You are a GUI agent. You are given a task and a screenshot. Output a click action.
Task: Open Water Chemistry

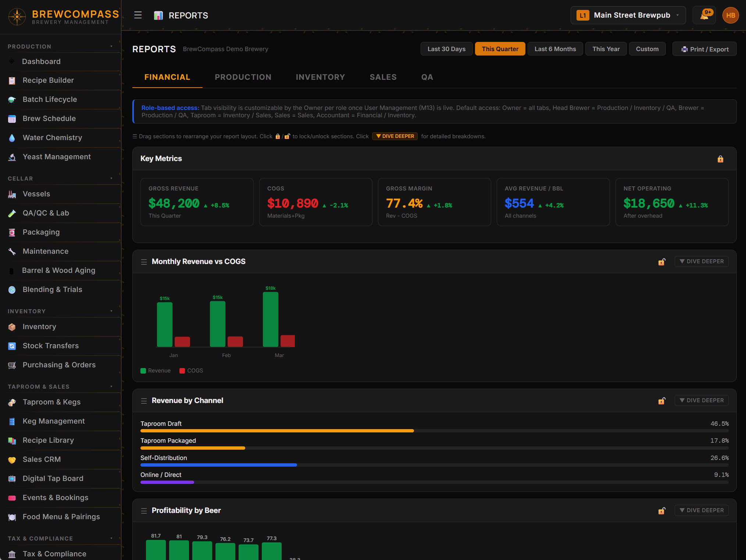pyautogui.click(x=61, y=138)
